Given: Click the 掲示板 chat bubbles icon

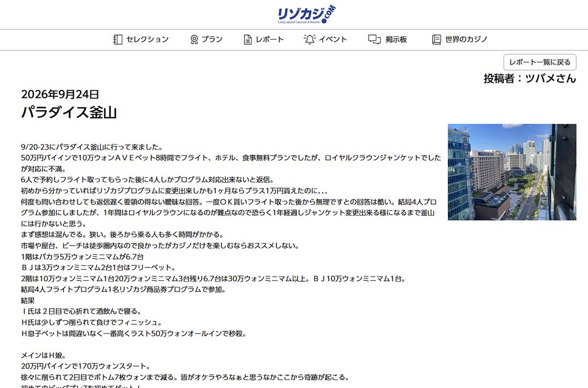Looking at the screenshot, I should [x=374, y=40].
